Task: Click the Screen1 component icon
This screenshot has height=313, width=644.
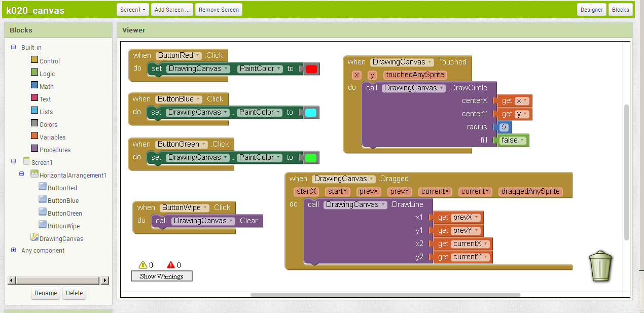Action: [26, 162]
